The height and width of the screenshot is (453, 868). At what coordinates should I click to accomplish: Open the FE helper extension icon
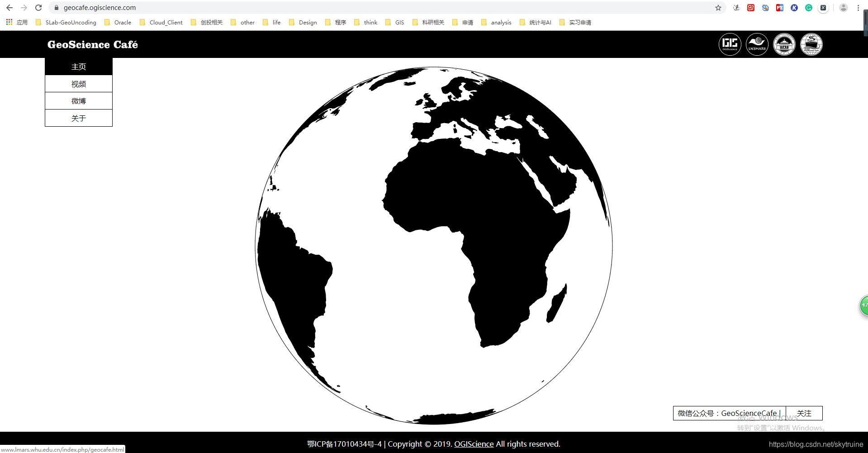click(x=780, y=8)
